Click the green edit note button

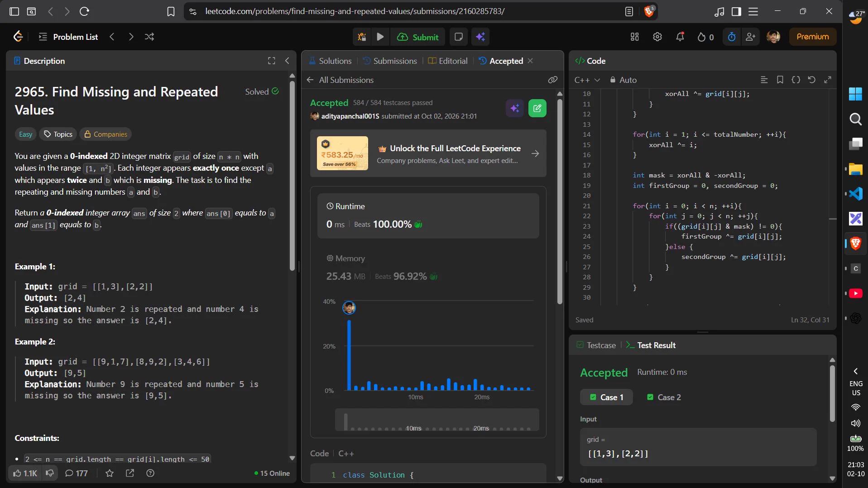[537, 108]
